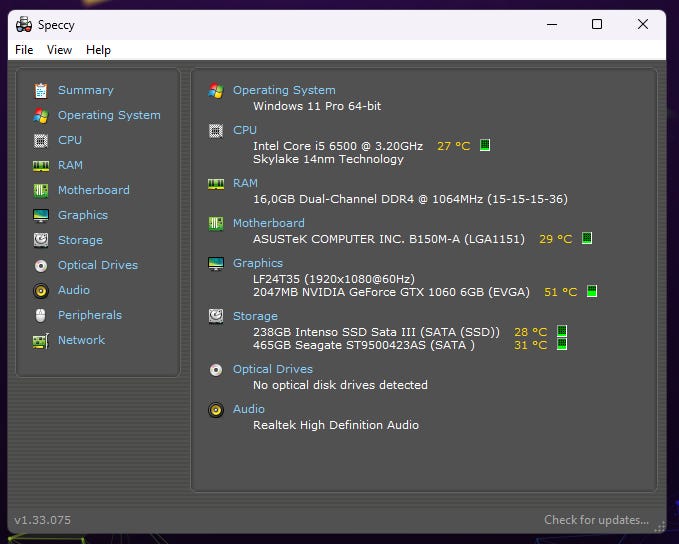Click the CPU temperature indicator icon
The image size is (679, 544).
click(x=485, y=145)
